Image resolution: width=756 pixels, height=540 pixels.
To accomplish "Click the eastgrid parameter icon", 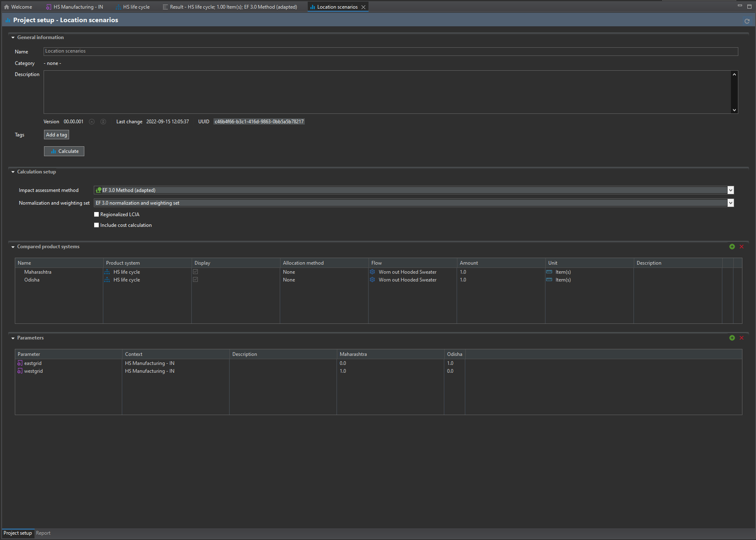I will (20, 363).
